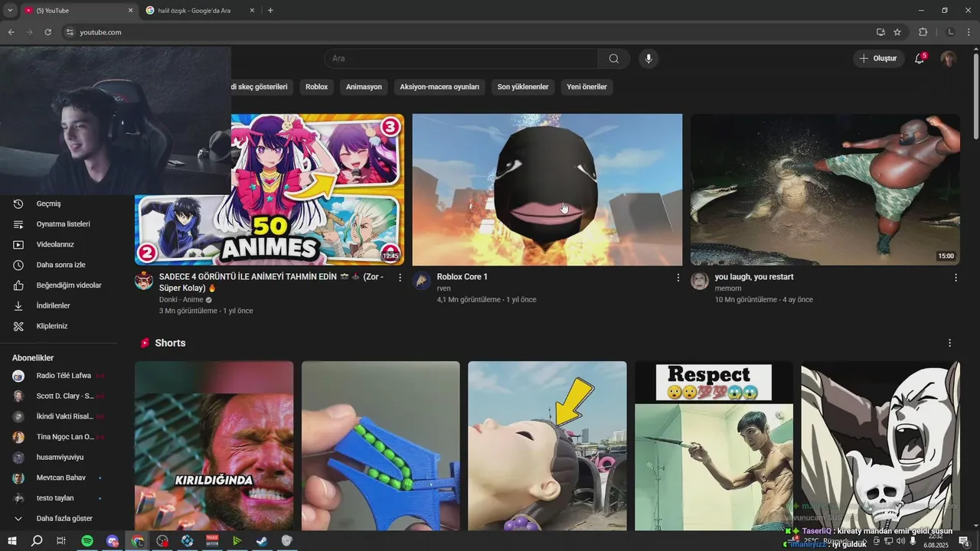Click the YouTube search magnifier button
980x551 pixels.
point(614,59)
